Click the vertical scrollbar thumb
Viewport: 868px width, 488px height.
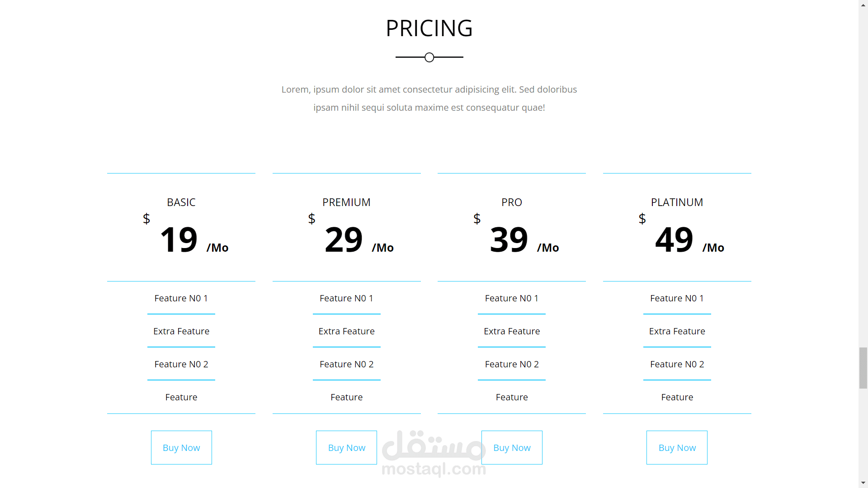(863, 368)
